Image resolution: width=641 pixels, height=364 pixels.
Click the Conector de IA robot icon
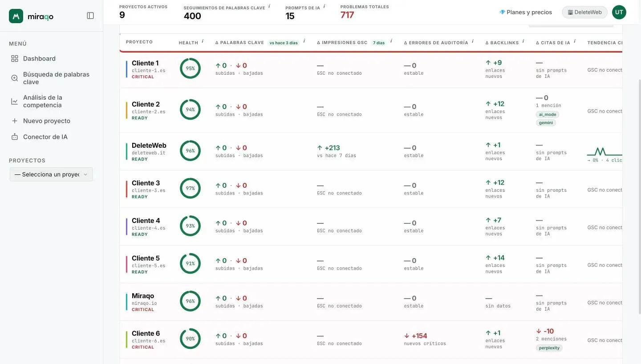pos(15,137)
